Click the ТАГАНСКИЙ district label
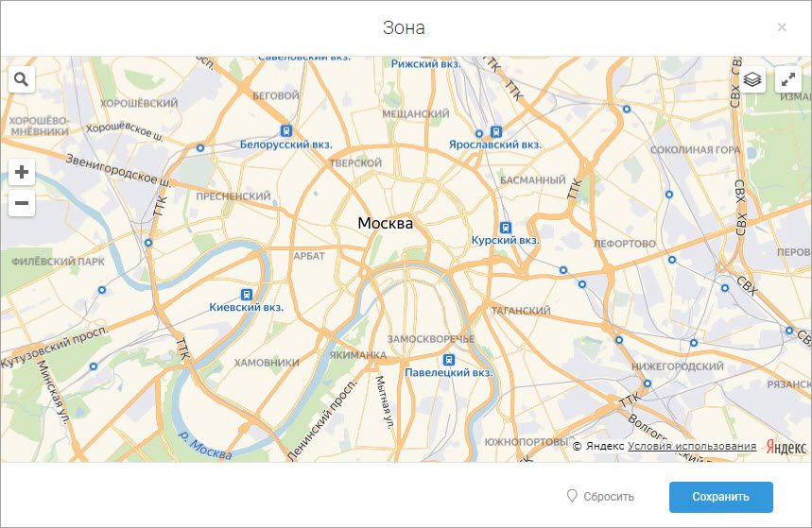The height and width of the screenshot is (528, 812). (x=521, y=311)
